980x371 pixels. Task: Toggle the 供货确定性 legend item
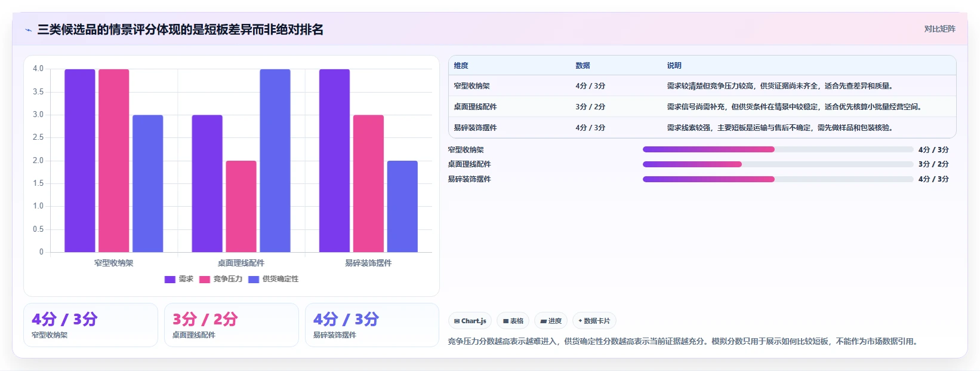pyautogui.click(x=273, y=279)
